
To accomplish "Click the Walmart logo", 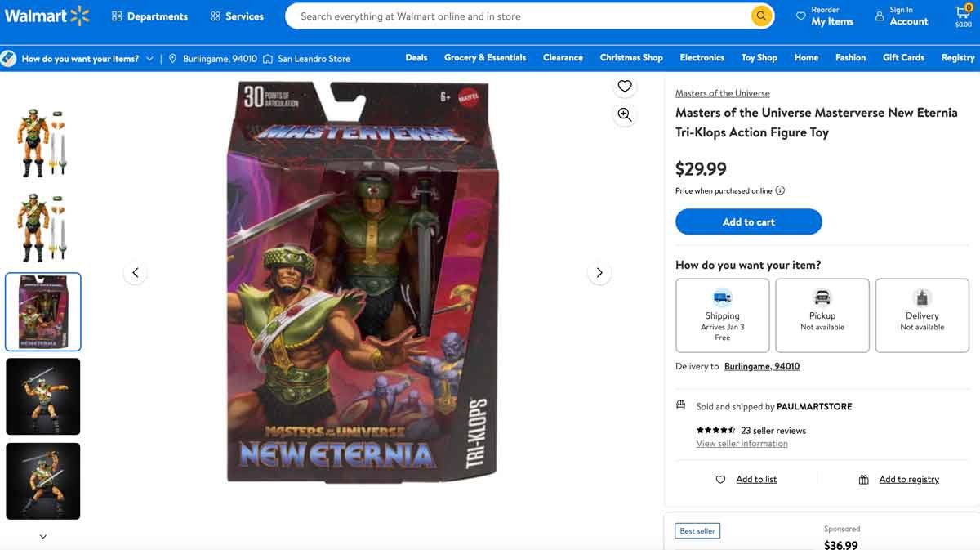I will [47, 16].
